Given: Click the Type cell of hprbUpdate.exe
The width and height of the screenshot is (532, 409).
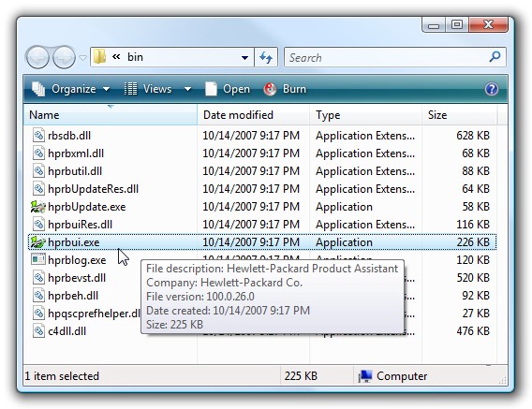Looking at the screenshot, I should click(344, 207).
